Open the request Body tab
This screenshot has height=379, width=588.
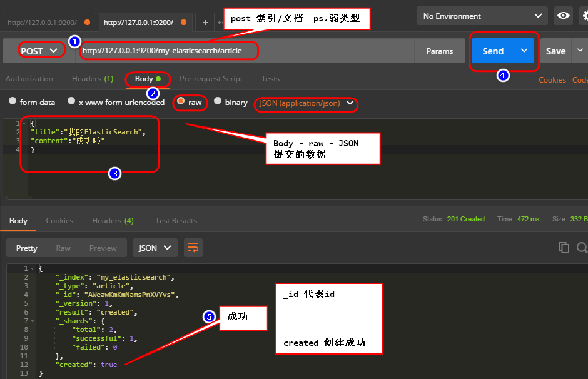tap(148, 79)
